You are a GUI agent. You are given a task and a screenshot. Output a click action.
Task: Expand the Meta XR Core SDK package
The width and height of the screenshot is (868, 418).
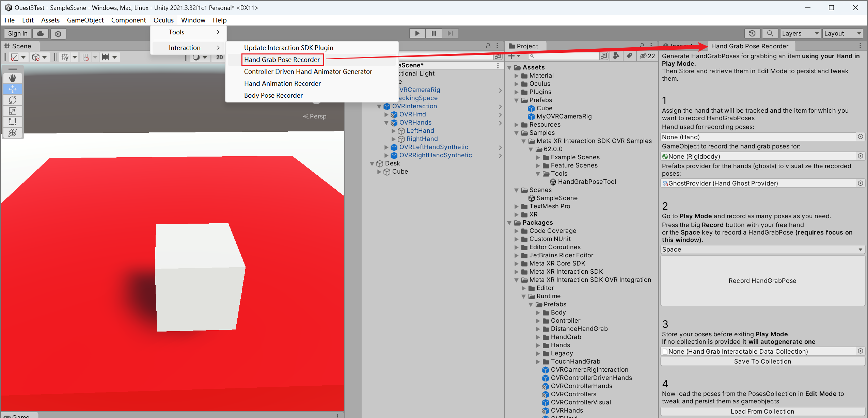(517, 263)
